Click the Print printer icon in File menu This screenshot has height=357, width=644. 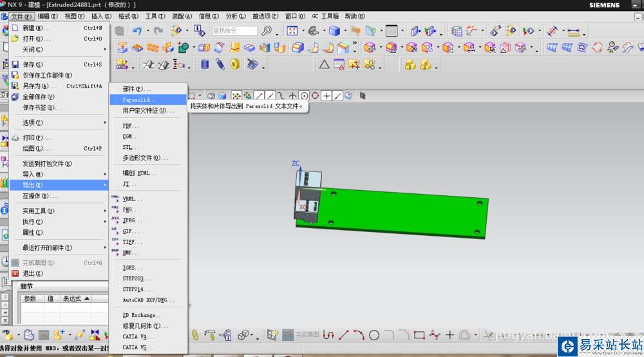[15, 138]
